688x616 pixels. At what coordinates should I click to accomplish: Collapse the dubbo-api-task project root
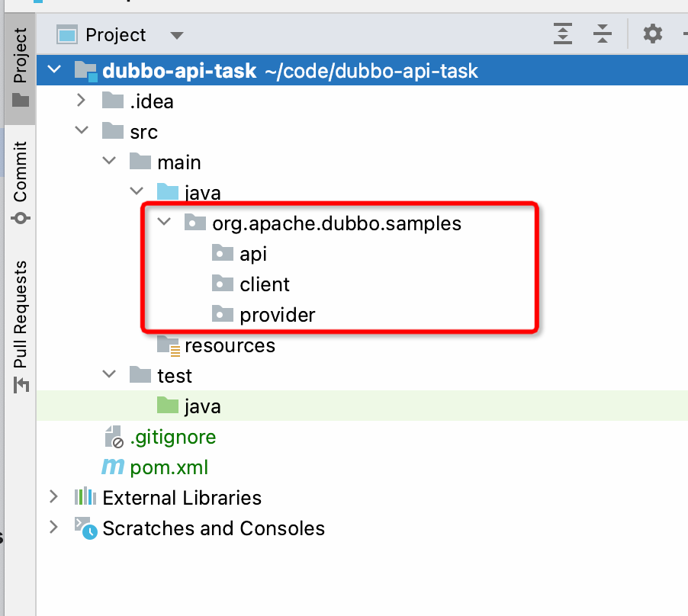pyautogui.click(x=53, y=71)
